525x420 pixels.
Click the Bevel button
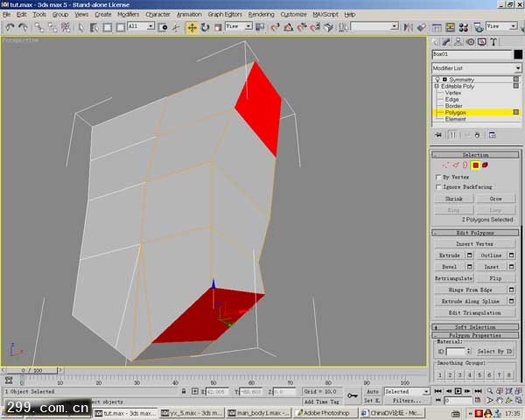[x=450, y=267]
